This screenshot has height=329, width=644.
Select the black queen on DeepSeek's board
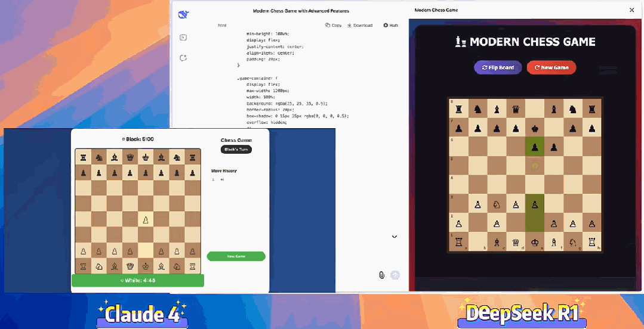516,108
